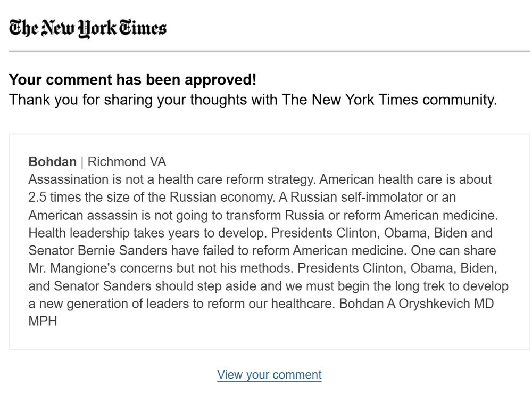
Task: Click the line beginning 'American assassin is not'
Action: coord(263,215)
